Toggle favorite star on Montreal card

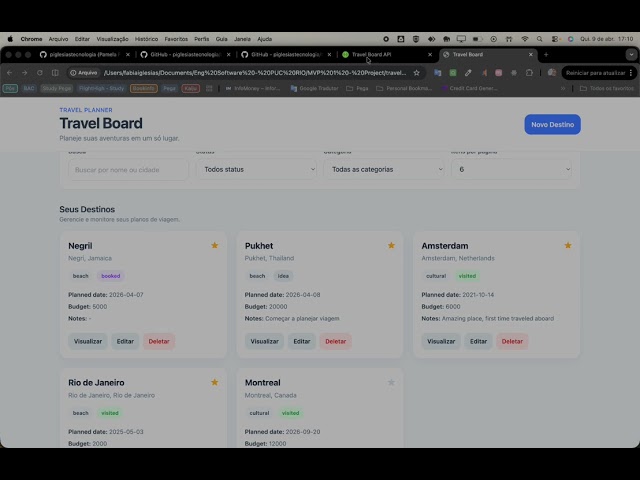pyautogui.click(x=391, y=382)
